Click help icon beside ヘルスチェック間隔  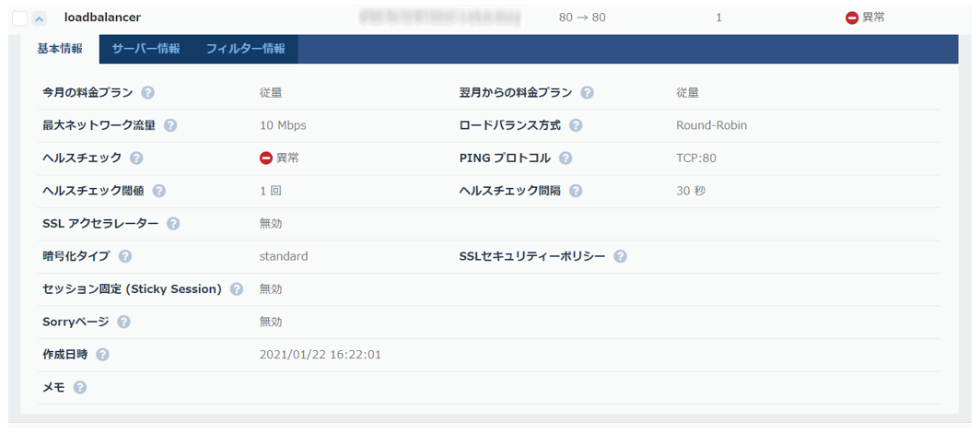576,191
